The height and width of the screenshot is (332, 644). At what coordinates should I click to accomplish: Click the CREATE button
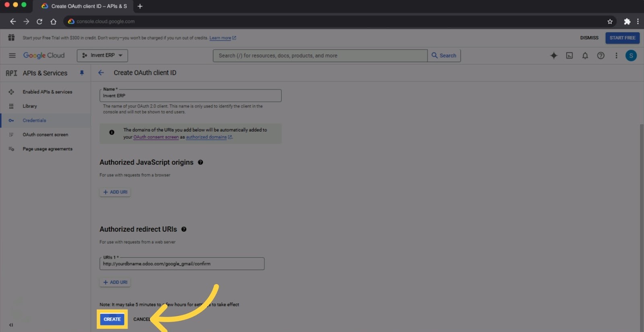[x=112, y=319]
